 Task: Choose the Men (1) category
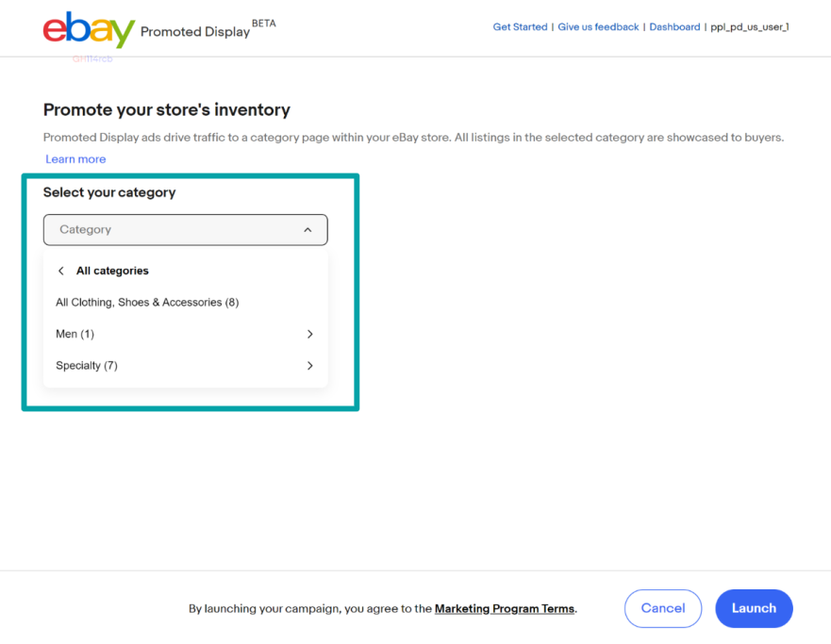[x=75, y=335]
